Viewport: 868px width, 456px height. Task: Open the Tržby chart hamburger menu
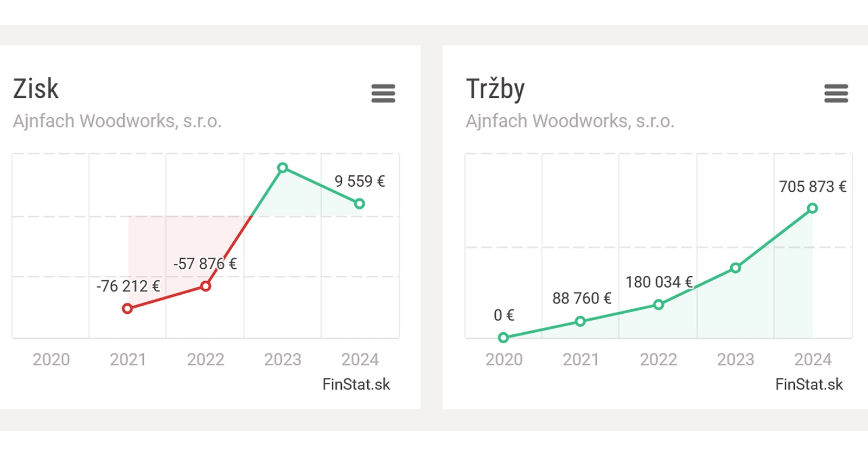(835, 93)
